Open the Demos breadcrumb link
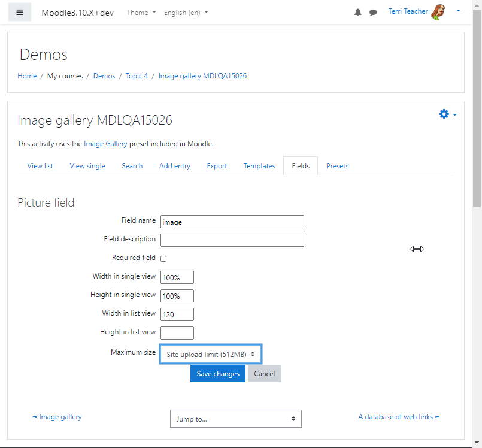 click(x=104, y=76)
